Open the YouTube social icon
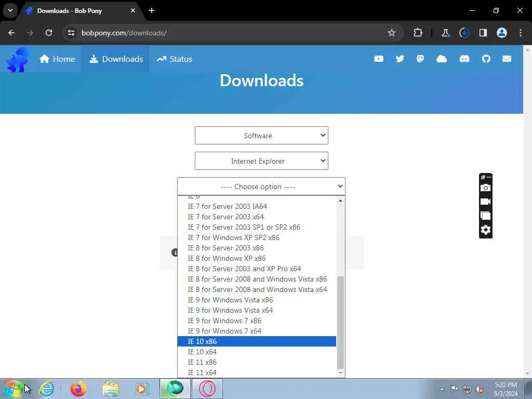This screenshot has width=532, height=399. 379,59
